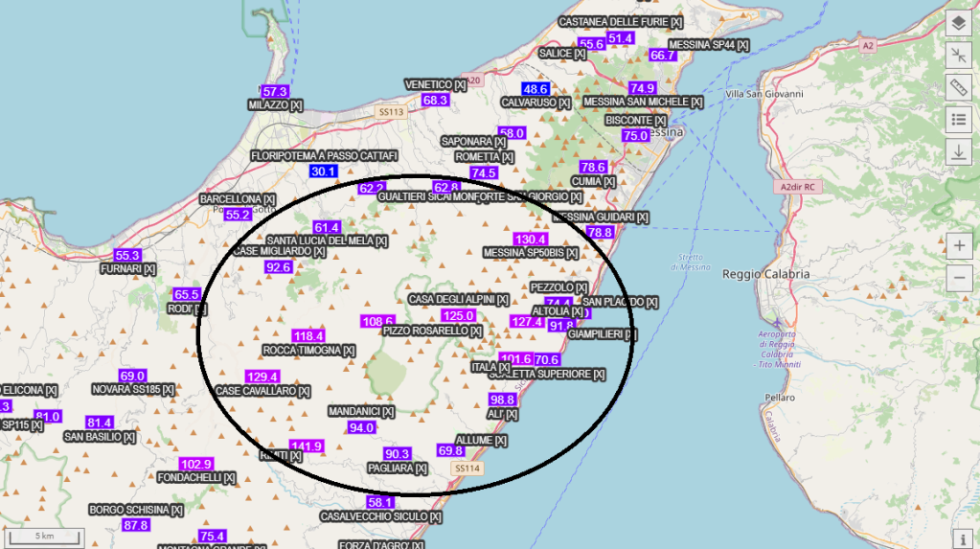Select the 48.6 blue value marker
The height and width of the screenshot is (549, 980).
pyautogui.click(x=536, y=89)
